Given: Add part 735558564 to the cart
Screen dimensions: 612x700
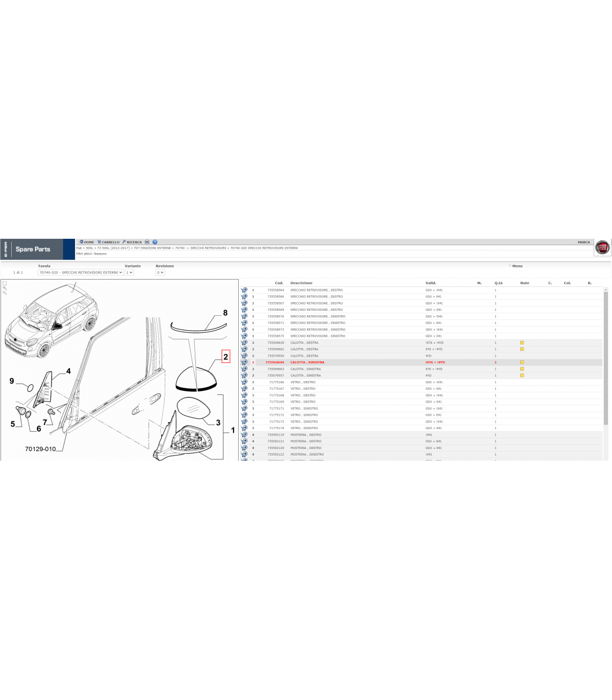Looking at the screenshot, I should (244, 290).
